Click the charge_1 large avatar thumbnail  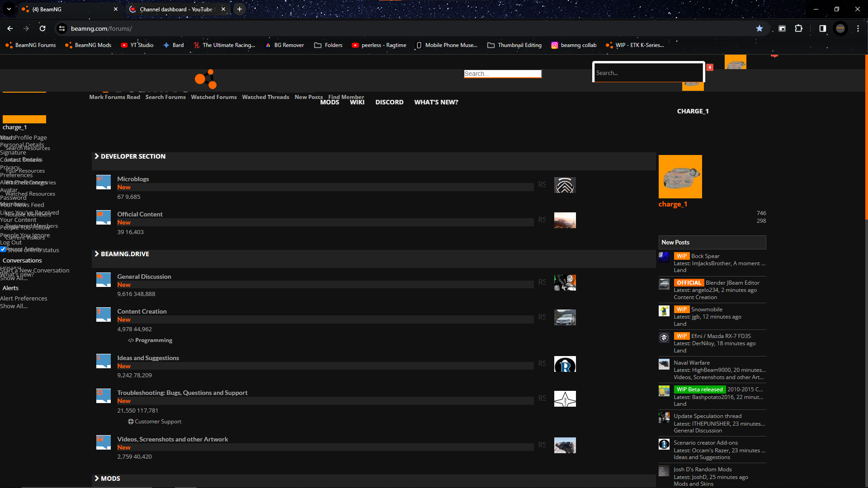tap(680, 177)
